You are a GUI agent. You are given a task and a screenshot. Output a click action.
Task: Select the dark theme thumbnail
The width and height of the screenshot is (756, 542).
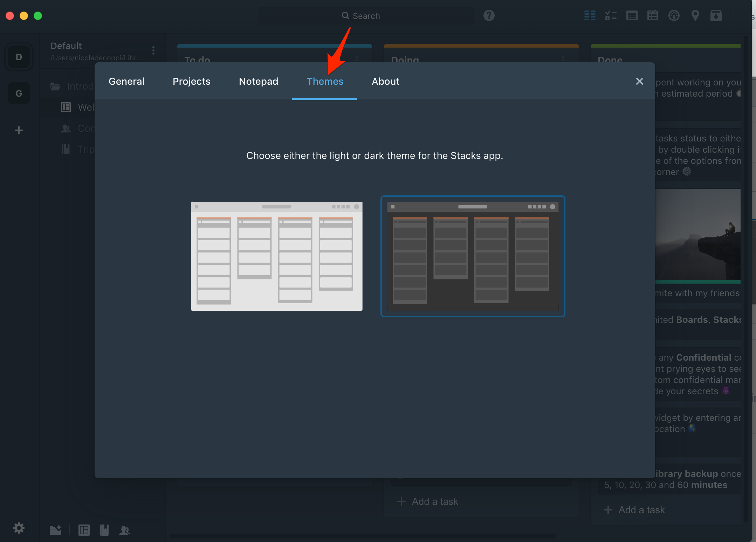[x=473, y=256]
